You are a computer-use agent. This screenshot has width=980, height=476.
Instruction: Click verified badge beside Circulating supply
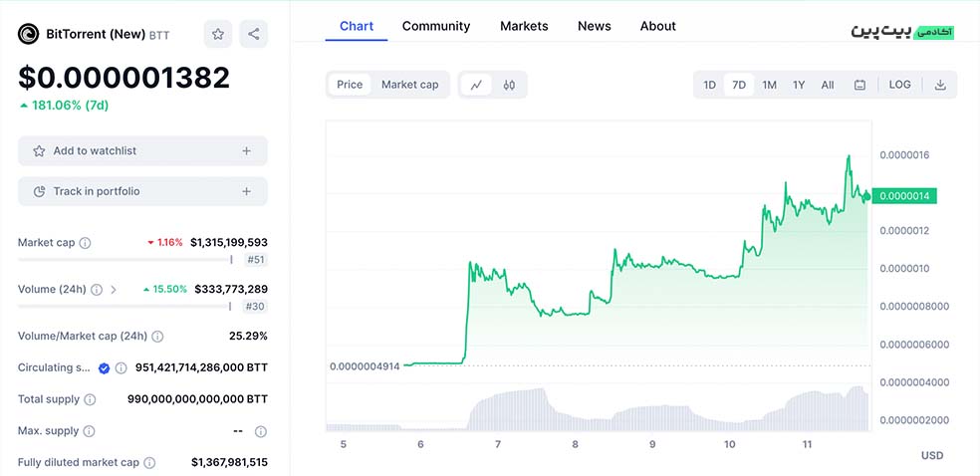coord(104,367)
